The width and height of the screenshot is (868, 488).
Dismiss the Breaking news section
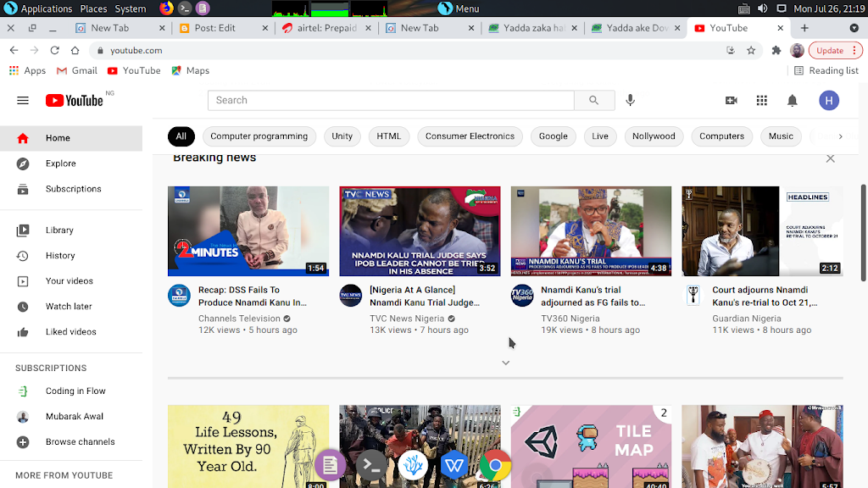(x=831, y=158)
